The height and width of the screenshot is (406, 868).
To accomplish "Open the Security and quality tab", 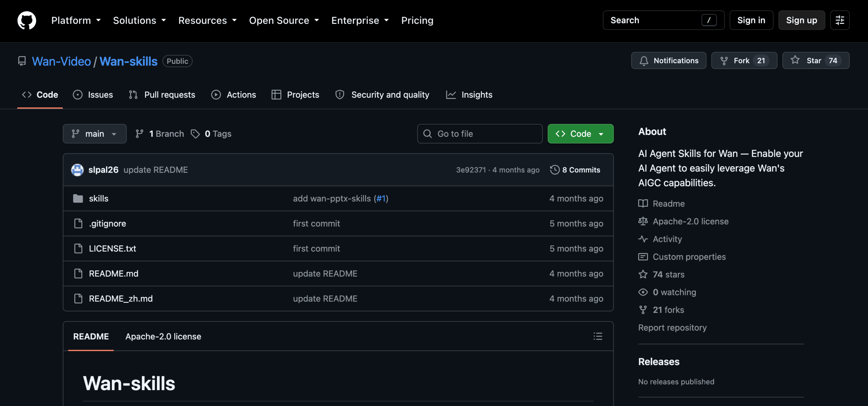I will 382,95.
